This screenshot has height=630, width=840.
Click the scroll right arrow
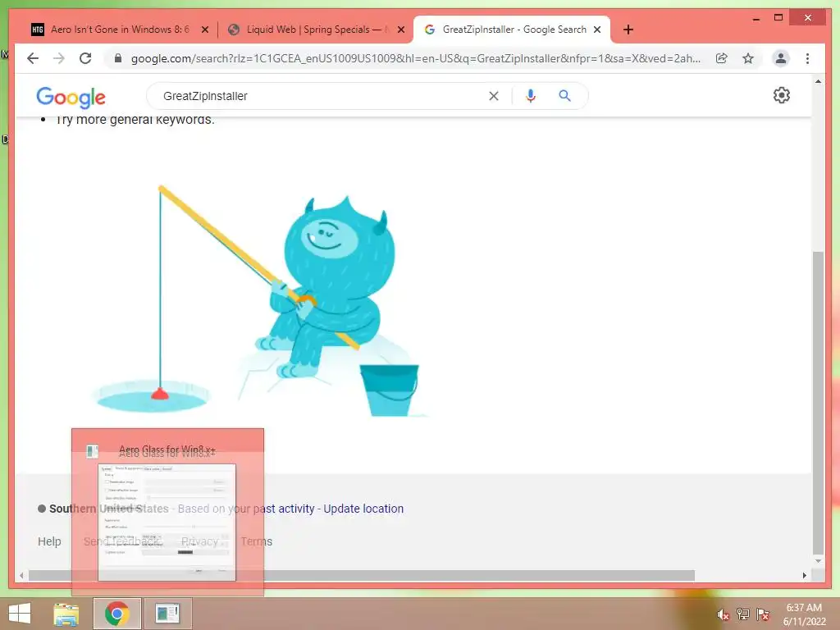[804, 575]
